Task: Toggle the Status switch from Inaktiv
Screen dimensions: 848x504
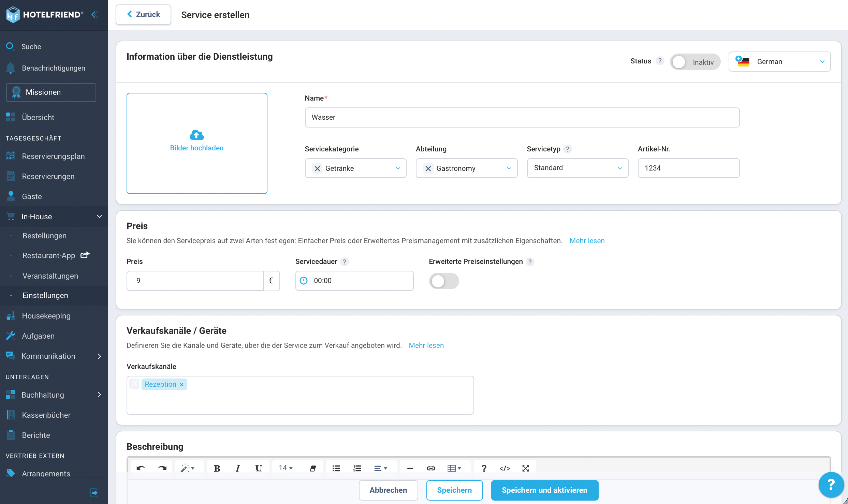Action: pos(695,62)
